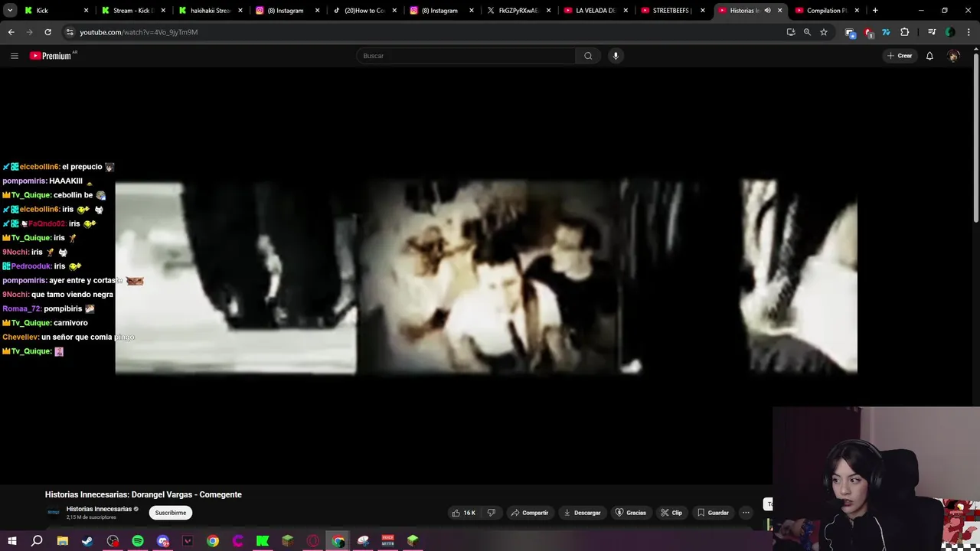980x551 pixels.
Task: Switch to the 'LA VELADA' tab
Action: pos(593,11)
